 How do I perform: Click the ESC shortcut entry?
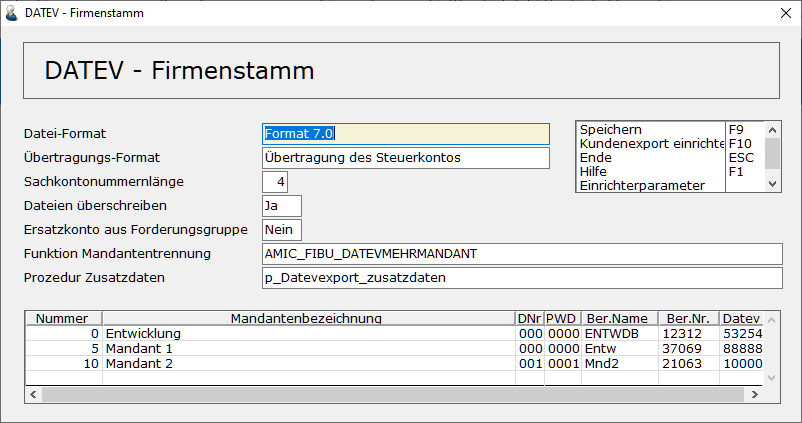click(x=745, y=158)
